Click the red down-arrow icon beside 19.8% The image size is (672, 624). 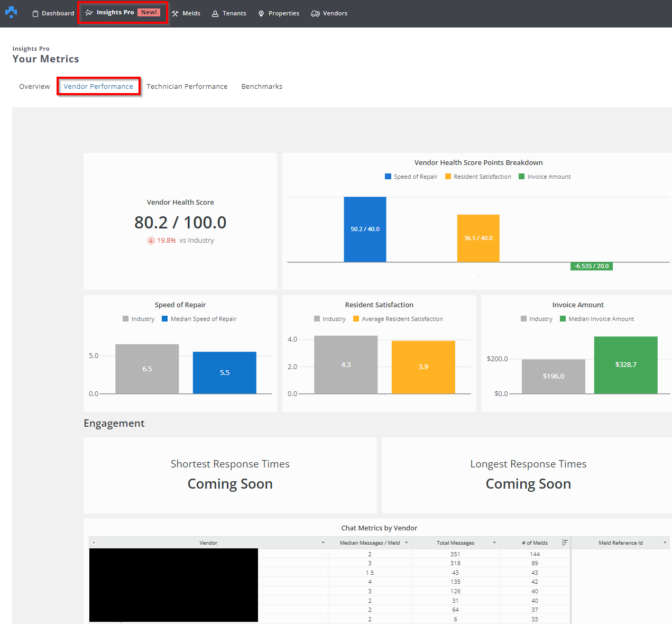151,241
